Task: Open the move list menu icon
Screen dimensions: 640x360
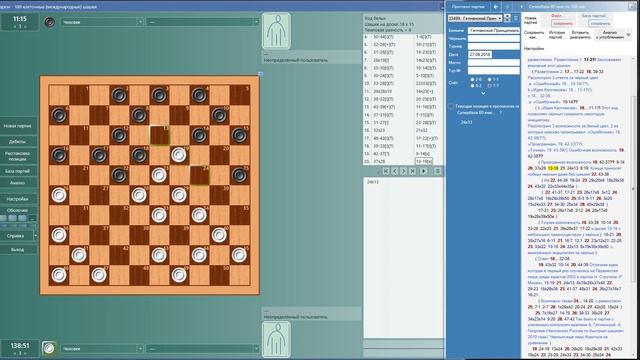Action: click(x=437, y=171)
